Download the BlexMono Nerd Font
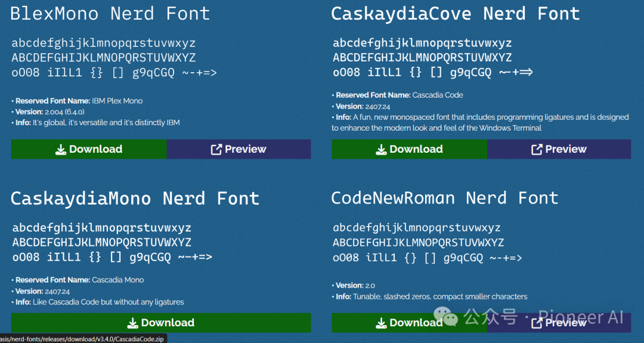Viewport: 644px width, 343px height. click(89, 149)
